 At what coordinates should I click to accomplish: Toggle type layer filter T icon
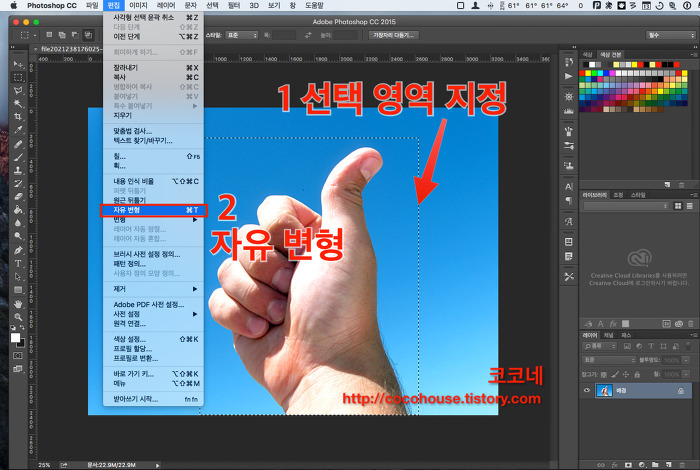[651, 346]
